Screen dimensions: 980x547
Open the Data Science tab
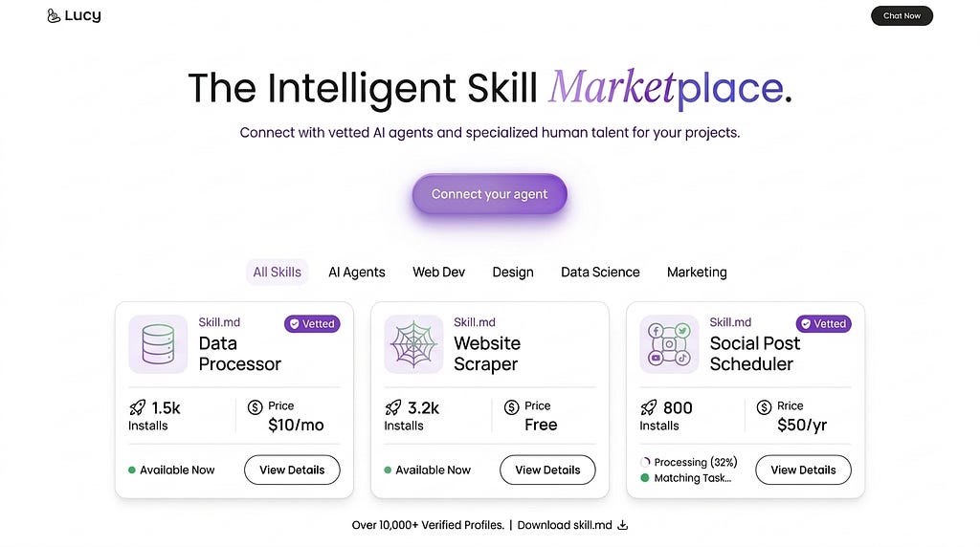[600, 273]
